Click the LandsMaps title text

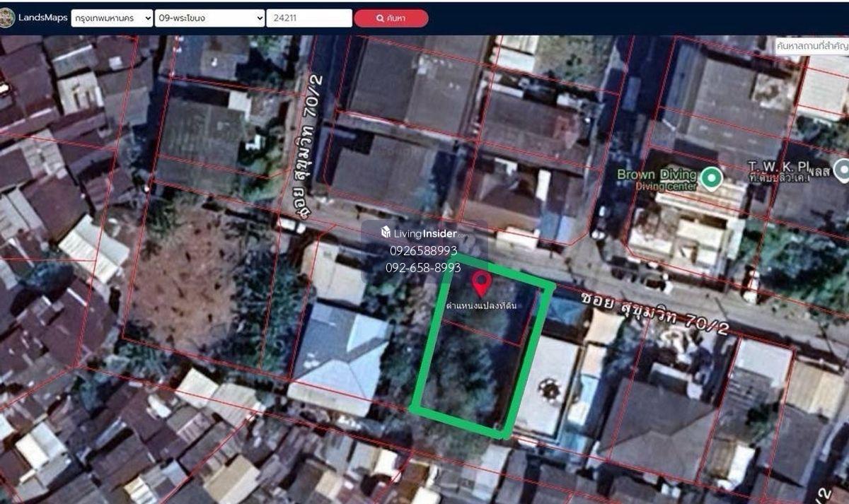[42, 18]
